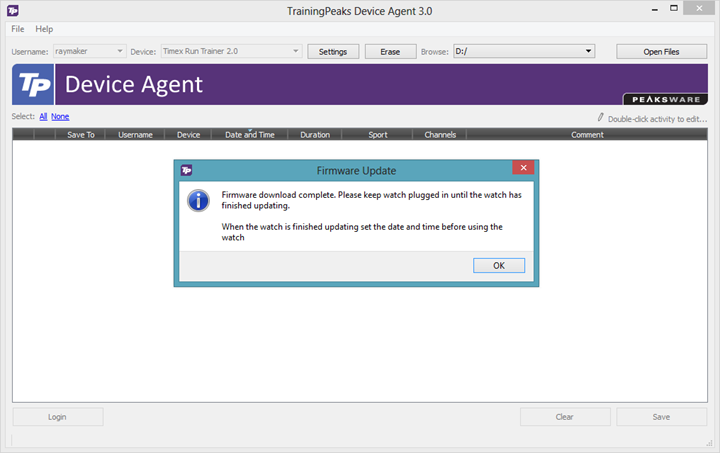Sort by Date and Time column header
The image size is (720, 453).
pos(249,134)
